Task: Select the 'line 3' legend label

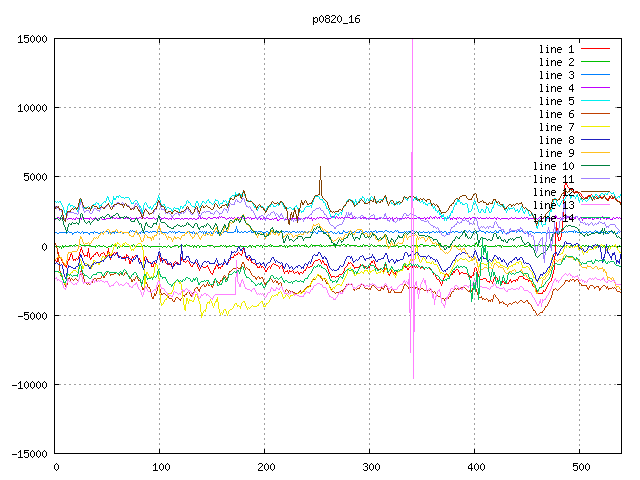Action: point(557,75)
